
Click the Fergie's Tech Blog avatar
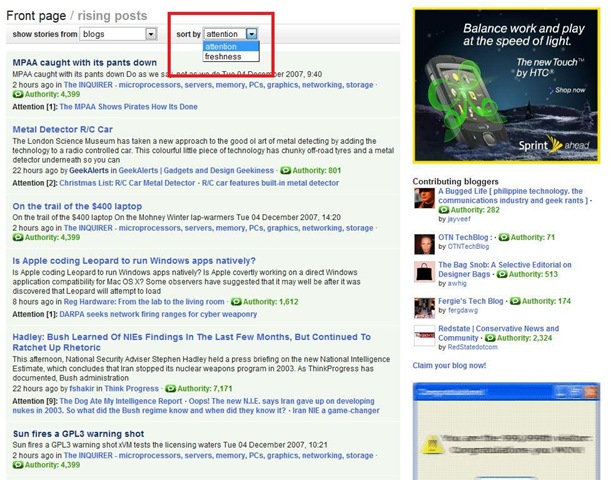tap(424, 308)
